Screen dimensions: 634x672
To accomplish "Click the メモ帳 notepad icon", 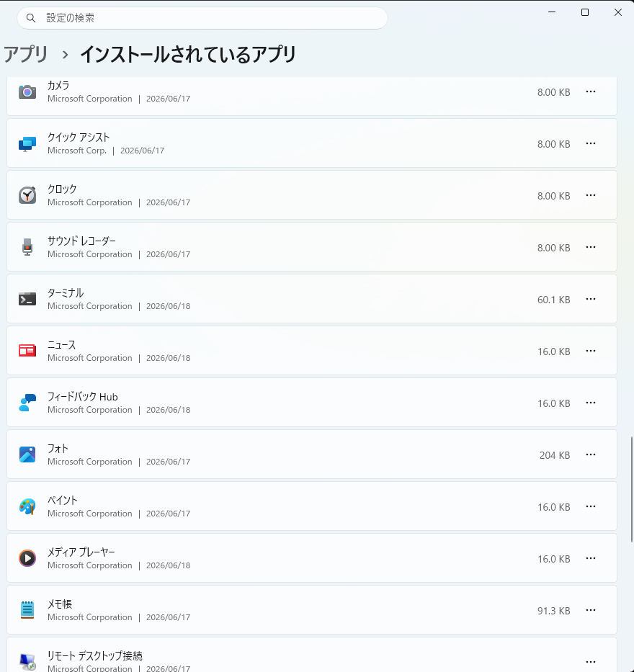I will [x=27, y=610].
